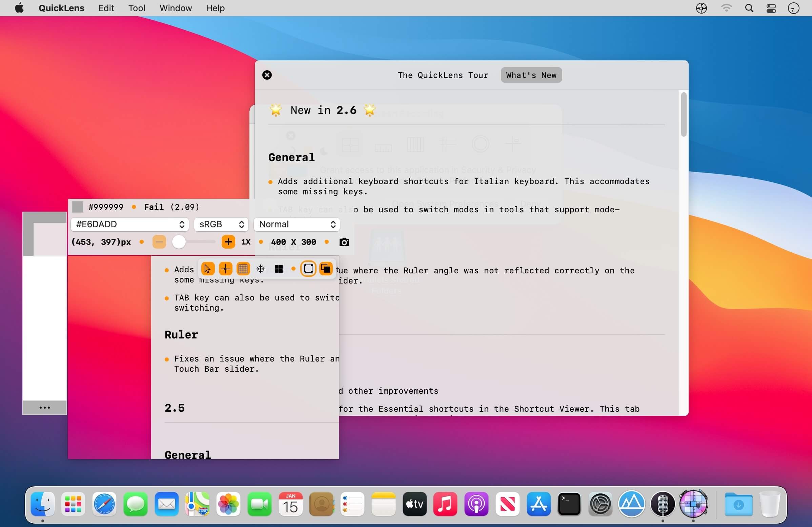Screen dimensions: 812x527
Task: Click the orange plus zoom-in button
Action: (x=228, y=242)
